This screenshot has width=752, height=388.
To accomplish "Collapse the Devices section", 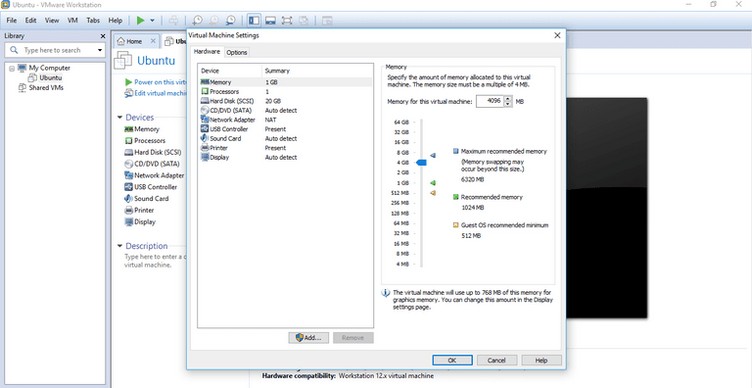I will 119,118.
